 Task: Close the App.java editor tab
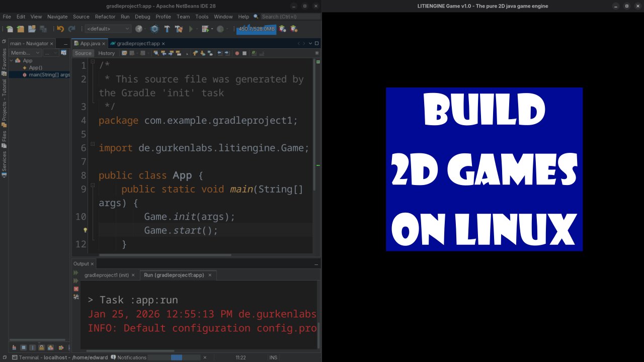coord(104,44)
